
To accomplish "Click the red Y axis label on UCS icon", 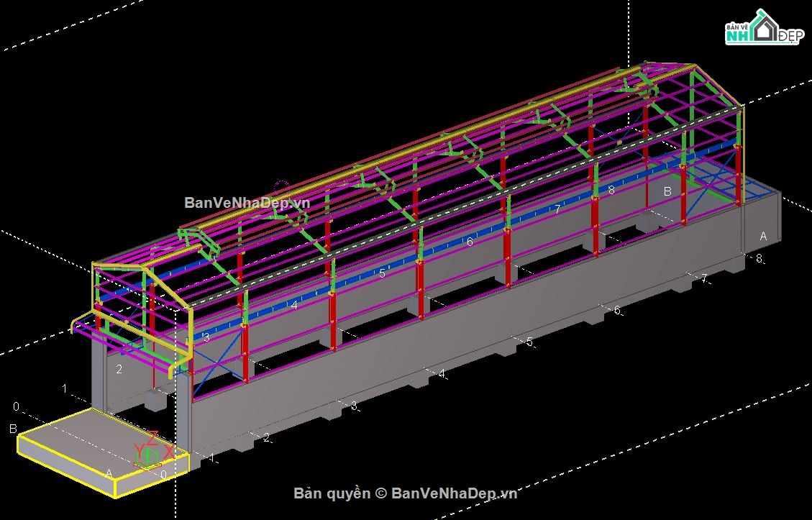I will [140, 448].
